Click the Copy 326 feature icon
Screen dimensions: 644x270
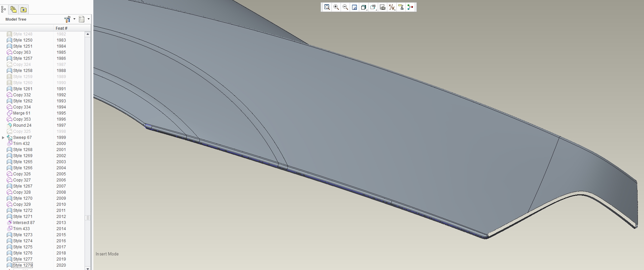coord(9,174)
